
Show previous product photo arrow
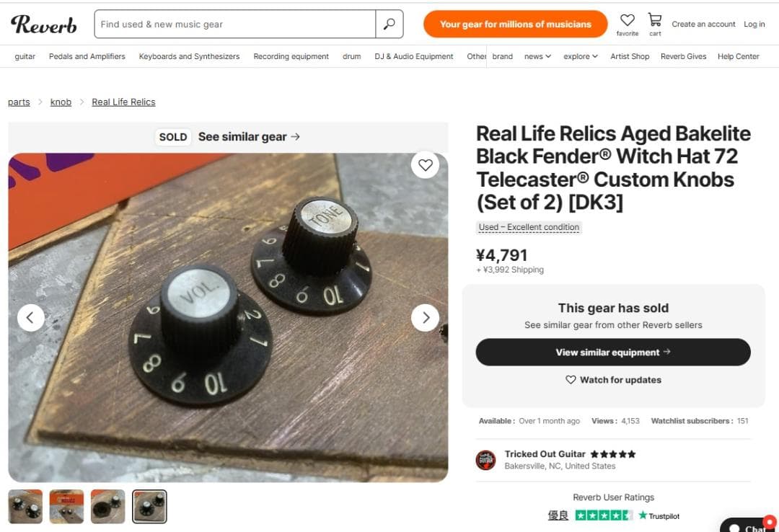[x=31, y=318]
